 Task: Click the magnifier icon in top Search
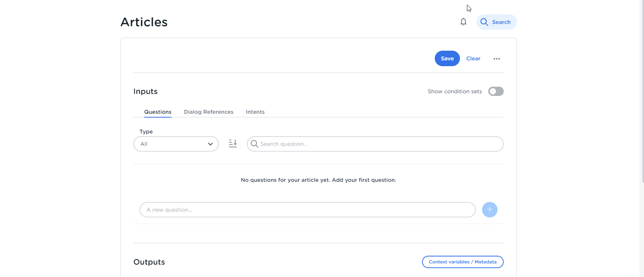[x=484, y=22]
